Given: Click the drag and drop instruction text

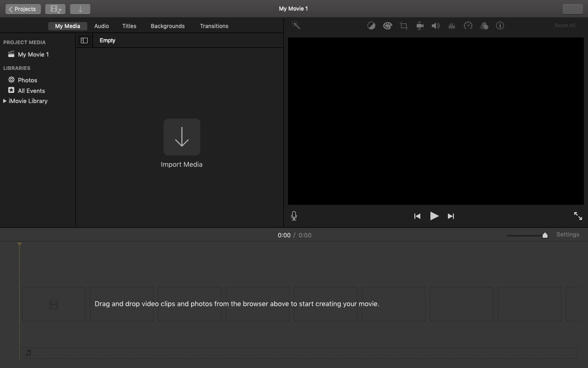Looking at the screenshot, I should [x=237, y=304].
